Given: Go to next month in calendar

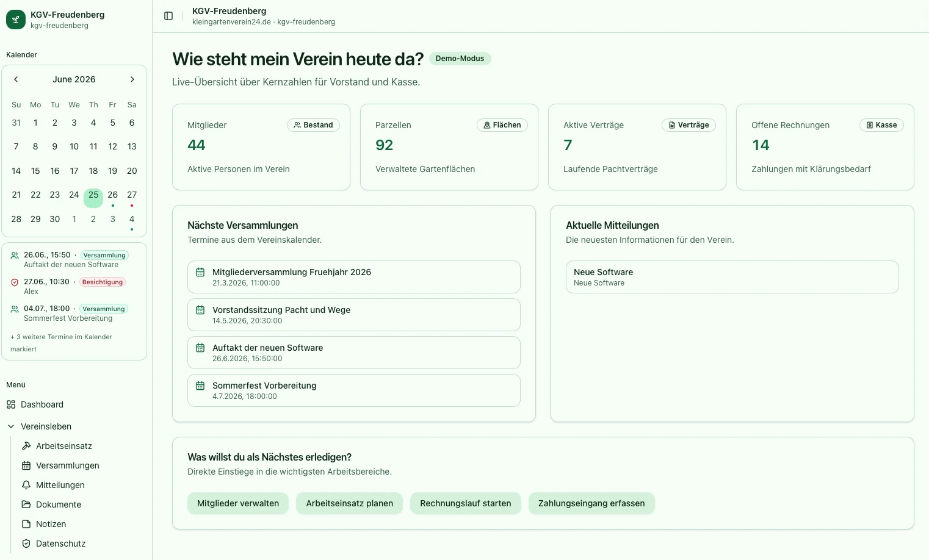Looking at the screenshot, I should click(x=132, y=79).
